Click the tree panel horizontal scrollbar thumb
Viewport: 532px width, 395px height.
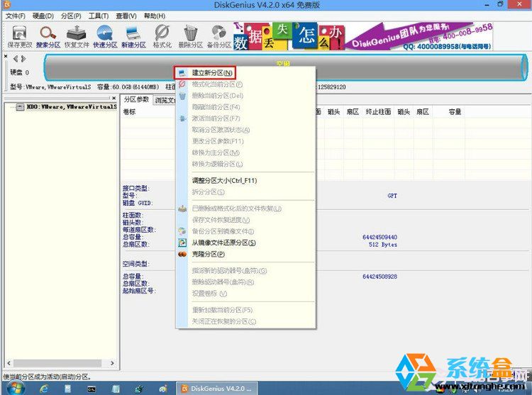pos(57,363)
